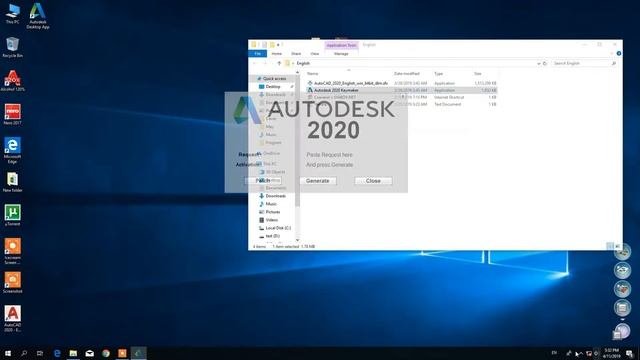Switch to large icons view in Explorer
The height and width of the screenshot is (360, 640).
[x=617, y=246]
